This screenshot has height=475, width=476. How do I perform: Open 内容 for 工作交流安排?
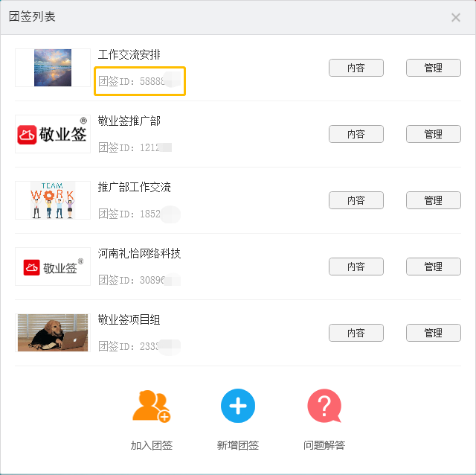coord(356,68)
